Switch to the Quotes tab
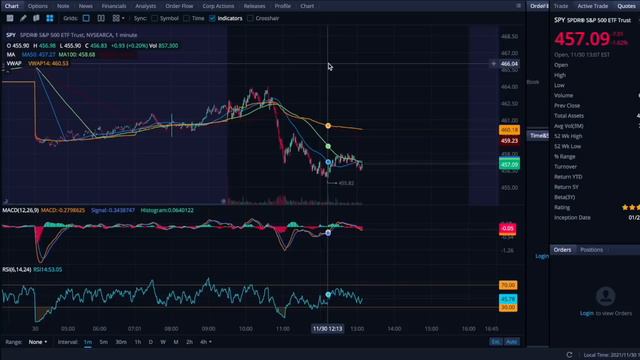This screenshot has width=640, height=360. coord(627,6)
